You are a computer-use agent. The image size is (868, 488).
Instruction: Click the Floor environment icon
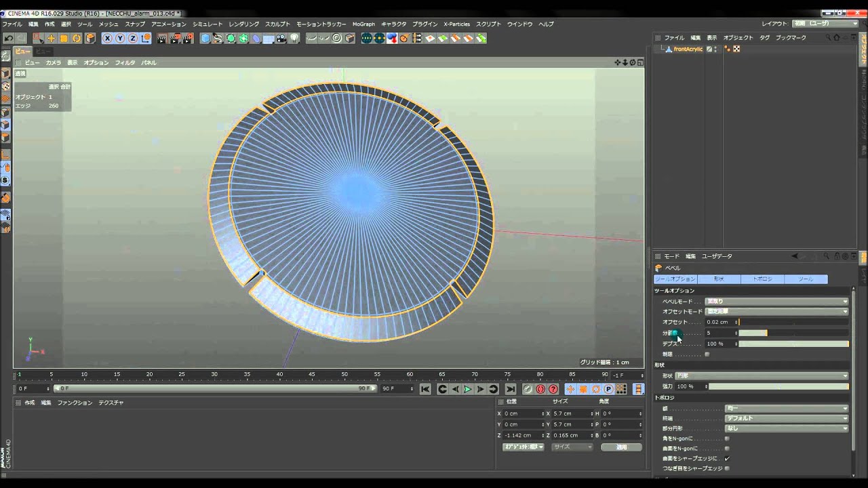[269, 39]
